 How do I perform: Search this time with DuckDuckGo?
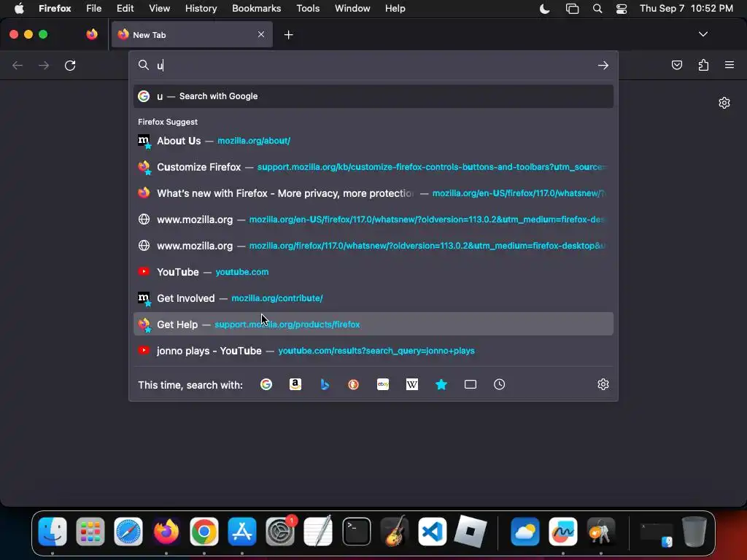354,384
